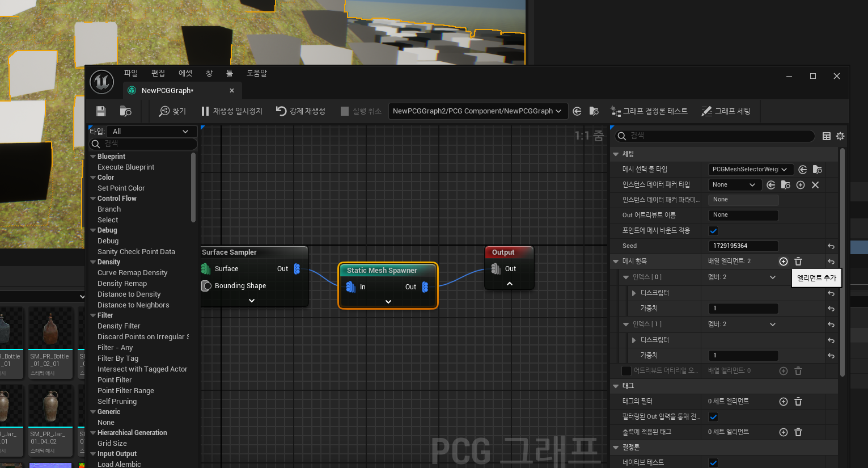Viewport: 868px width, 468px height.
Task: Select Set Point Color node entry
Action: pos(121,188)
